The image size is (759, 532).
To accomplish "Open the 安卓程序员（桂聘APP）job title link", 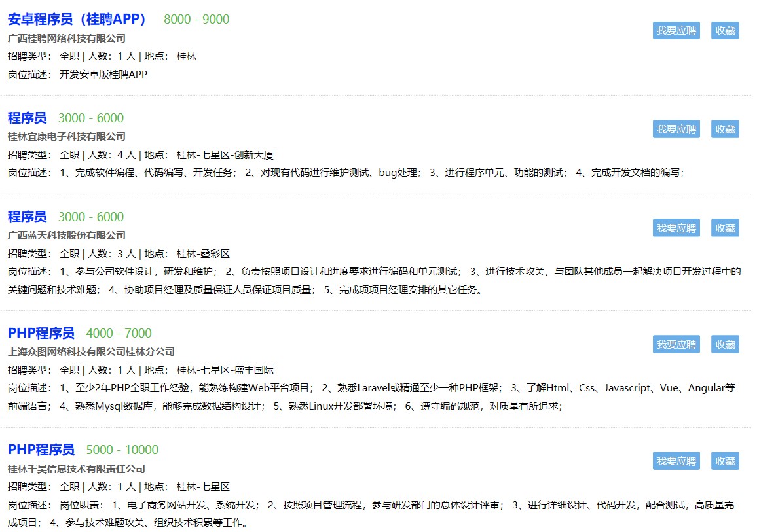I will coord(77,19).
